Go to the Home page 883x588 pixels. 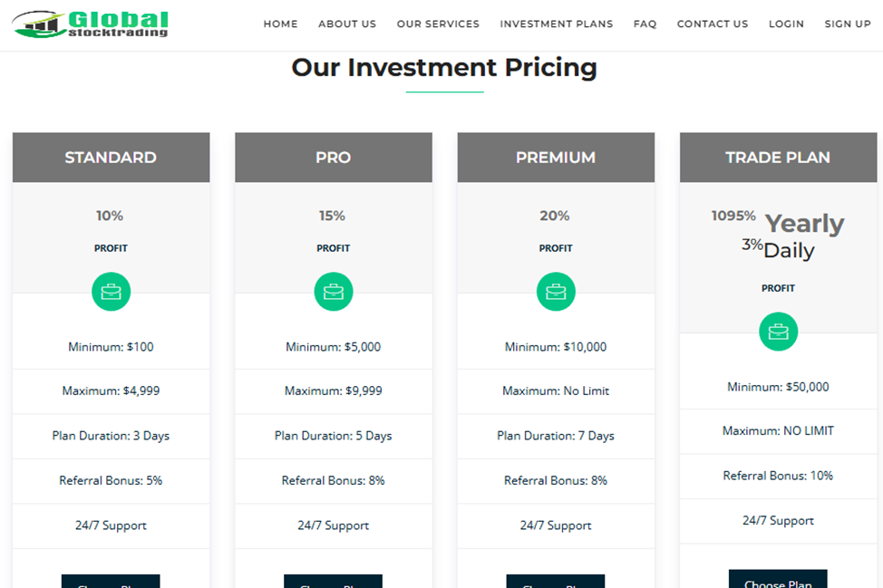coord(280,24)
